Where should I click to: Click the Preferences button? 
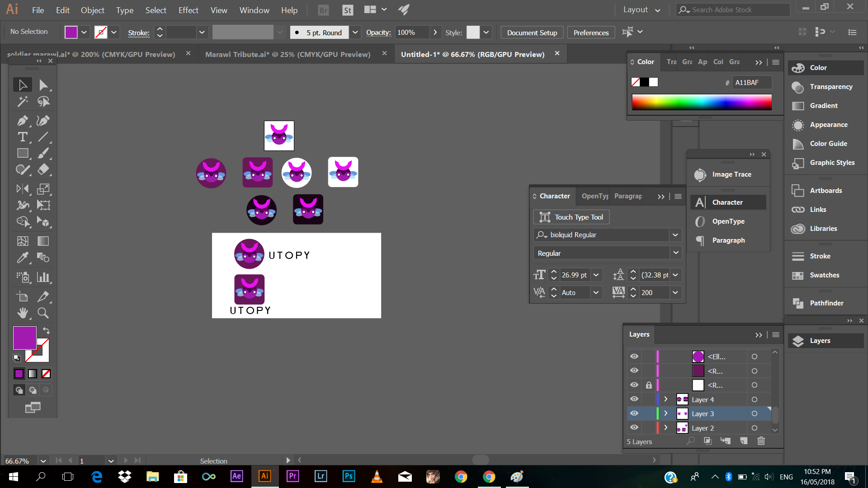591,33
